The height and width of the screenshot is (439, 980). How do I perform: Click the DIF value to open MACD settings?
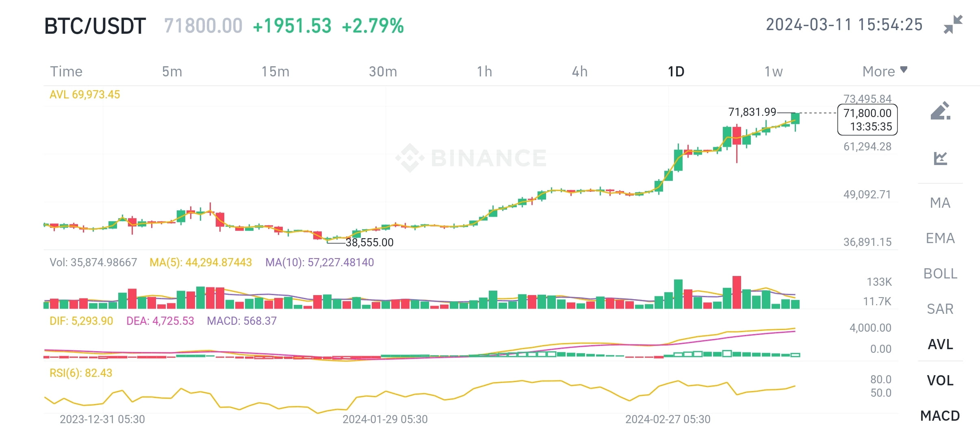tap(80, 321)
